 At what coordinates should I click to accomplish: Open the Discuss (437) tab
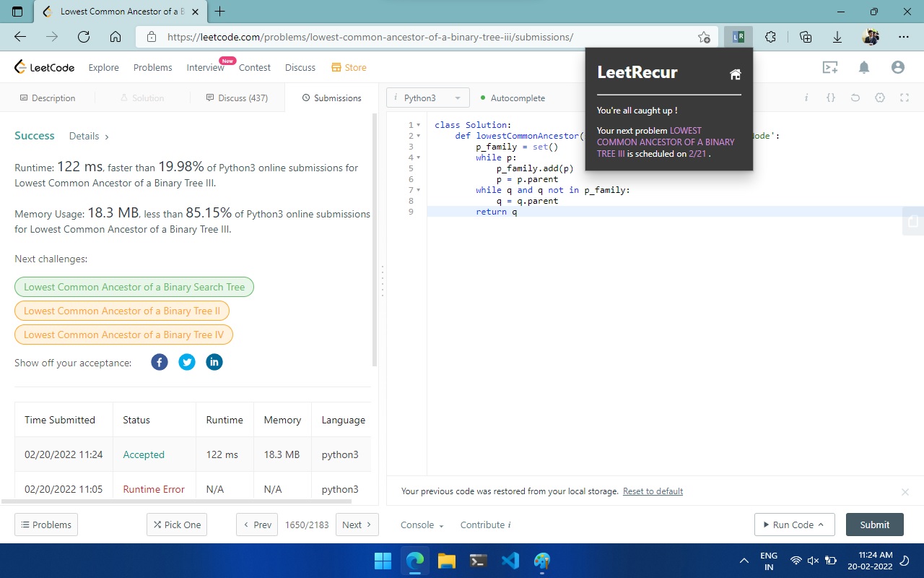pyautogui.click(x=237, y=98)
